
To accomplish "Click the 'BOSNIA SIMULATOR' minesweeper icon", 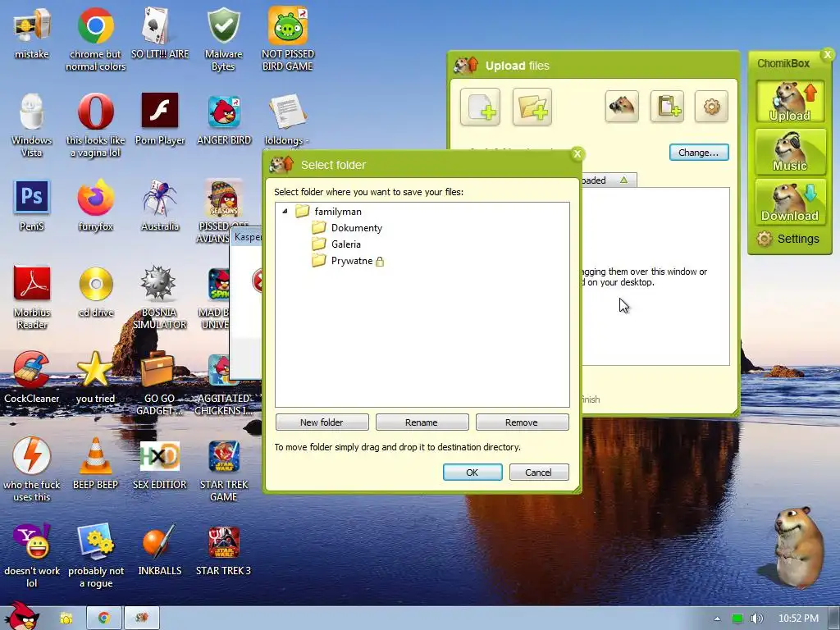I will coord(160,297).
